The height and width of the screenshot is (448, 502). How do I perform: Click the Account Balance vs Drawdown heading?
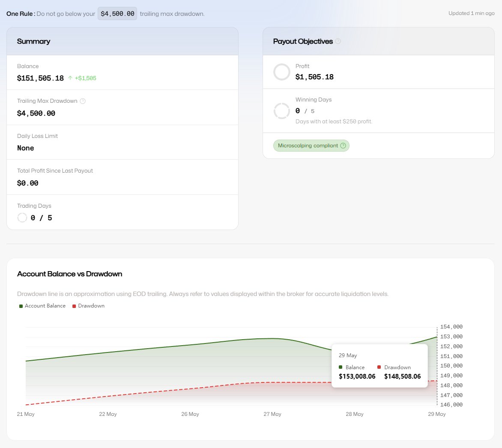pyautogui.click(x=69, y=274)
